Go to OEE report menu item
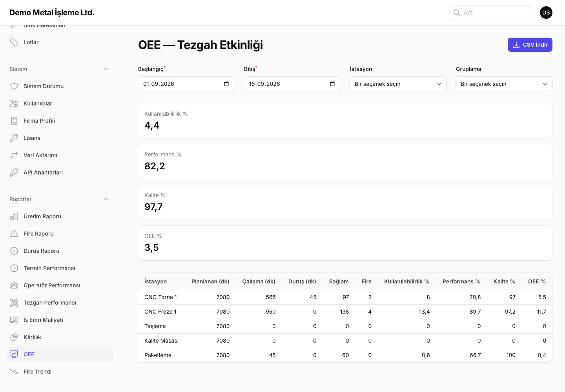 60,354
